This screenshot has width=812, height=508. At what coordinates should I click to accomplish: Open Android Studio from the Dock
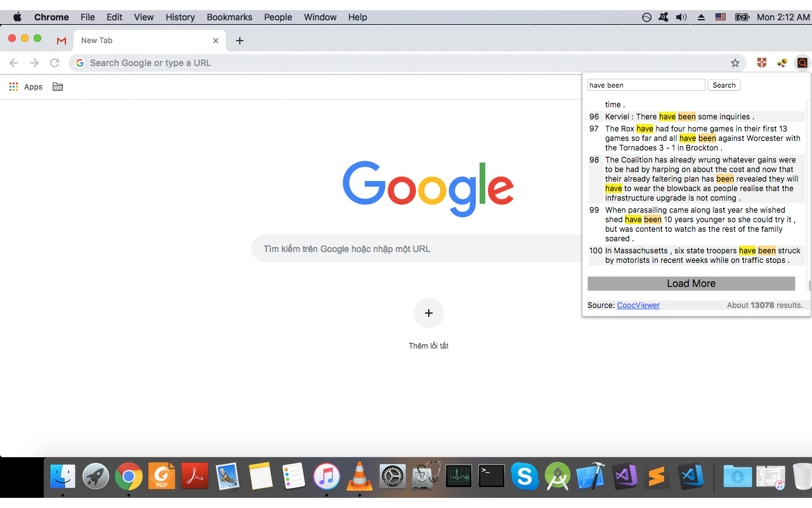click(x=558, y=476)
